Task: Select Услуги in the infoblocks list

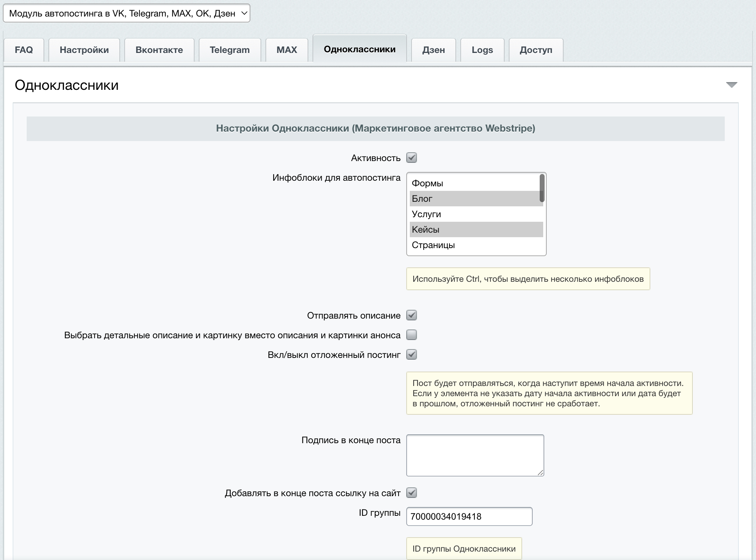Action: pos(476,214)
